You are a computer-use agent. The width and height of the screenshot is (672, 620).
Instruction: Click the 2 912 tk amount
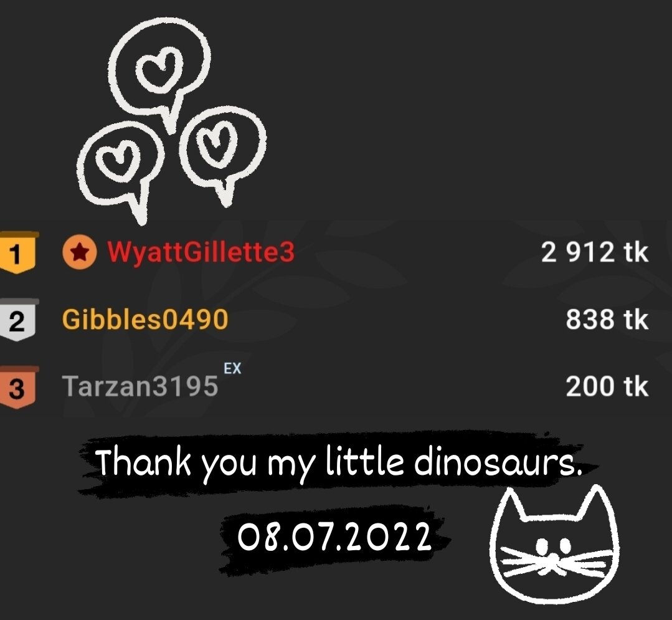click(x=594, y=252)
